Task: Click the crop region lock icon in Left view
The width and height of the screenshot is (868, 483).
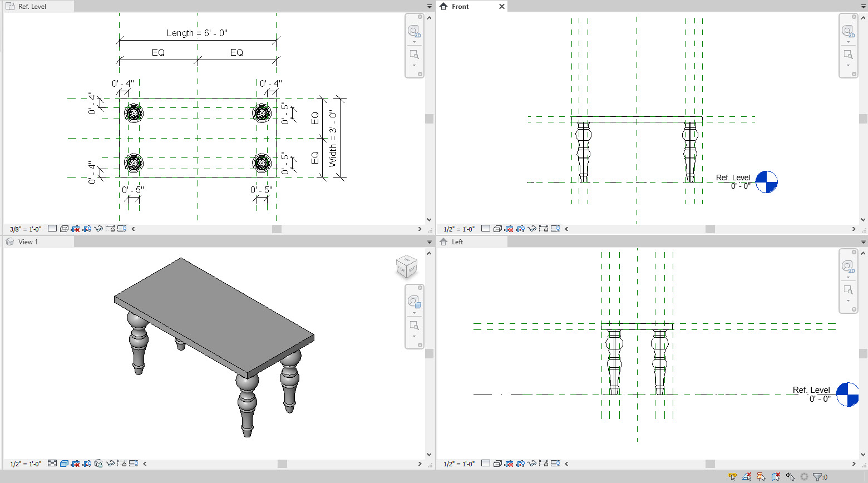Action: (542, 464)
